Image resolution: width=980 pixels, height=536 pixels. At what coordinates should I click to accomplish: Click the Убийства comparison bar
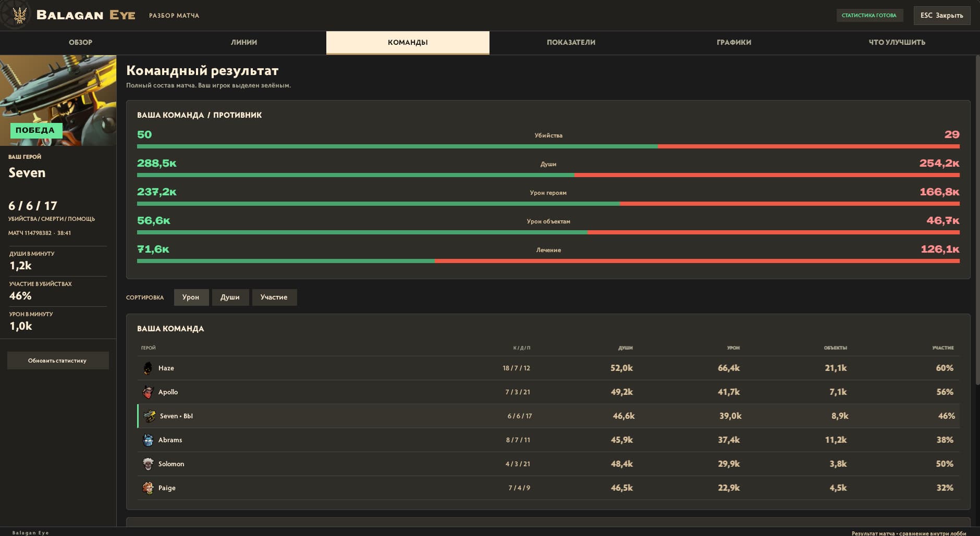tap(548, 146)
